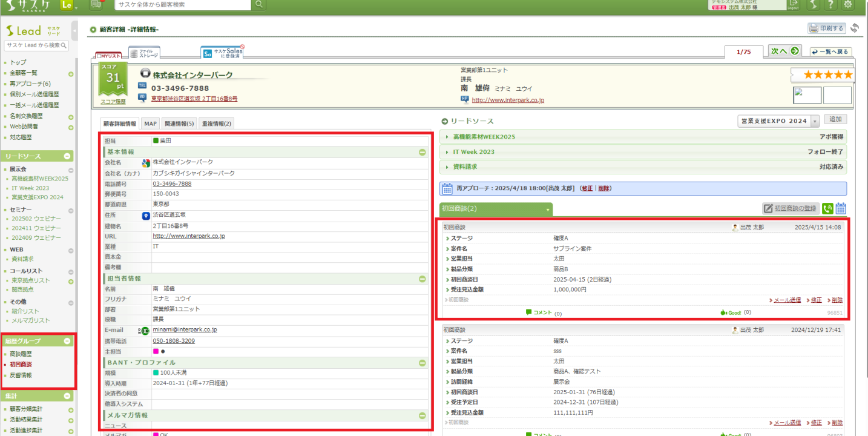The image size is (868, 436).
Task: Click 一覧へ戻る button
Action: pos(830,52)
